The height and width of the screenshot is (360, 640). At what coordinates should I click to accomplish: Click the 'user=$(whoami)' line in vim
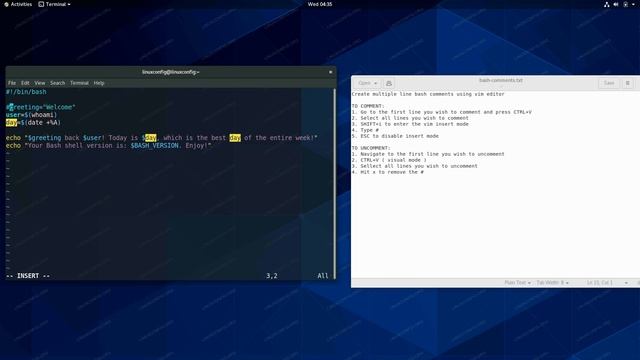click(31, 115)
